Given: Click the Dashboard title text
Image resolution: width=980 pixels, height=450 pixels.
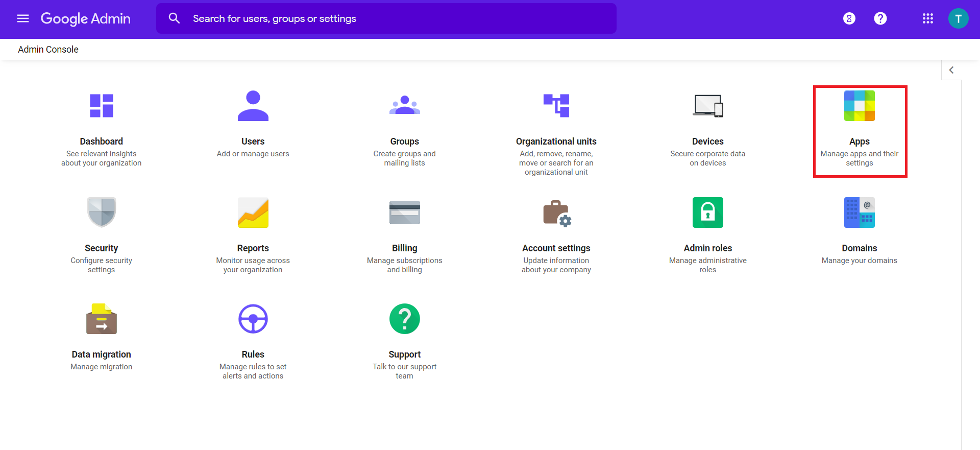Looking at the screenshot, I should 102,141.
